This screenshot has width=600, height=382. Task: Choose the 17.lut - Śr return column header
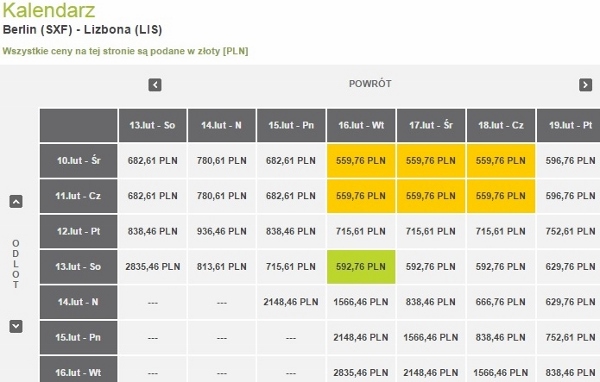(x=431, y=126)
